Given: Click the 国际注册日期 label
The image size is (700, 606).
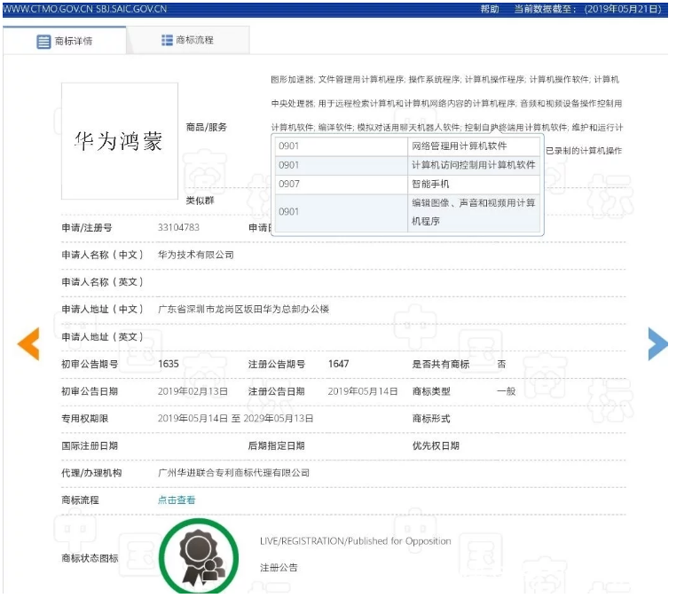Looking at the screenshot, I should pos(90,445).
